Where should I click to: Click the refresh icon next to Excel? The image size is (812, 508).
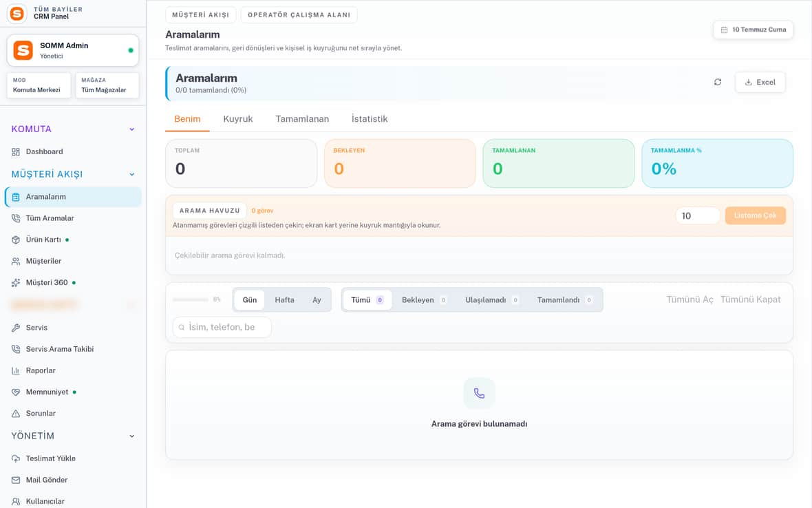point(718,82)
